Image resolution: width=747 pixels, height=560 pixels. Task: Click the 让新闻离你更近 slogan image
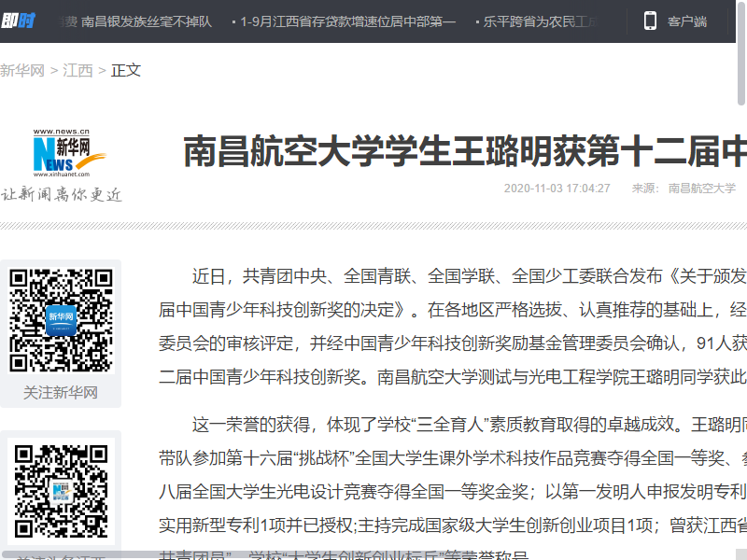62,194
